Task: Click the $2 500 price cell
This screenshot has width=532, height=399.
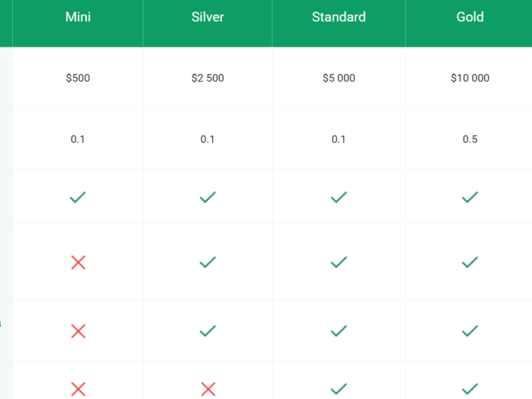Action: click(208, 78)
